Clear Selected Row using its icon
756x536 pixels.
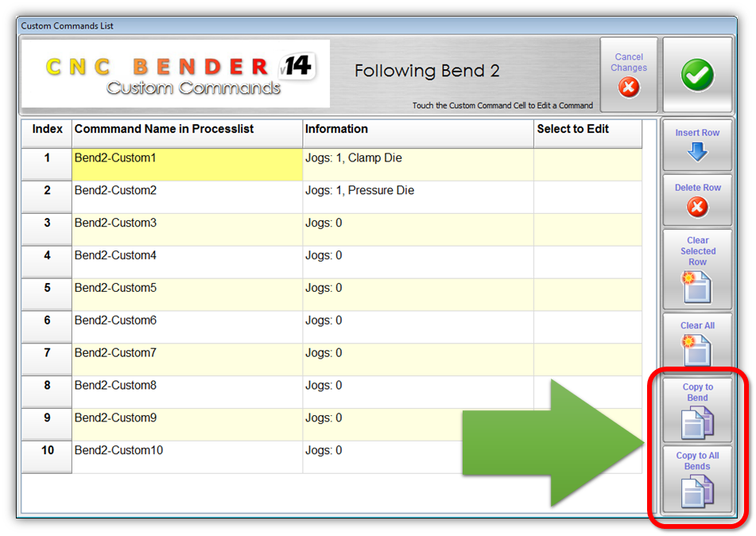click(x=697, y=288)
